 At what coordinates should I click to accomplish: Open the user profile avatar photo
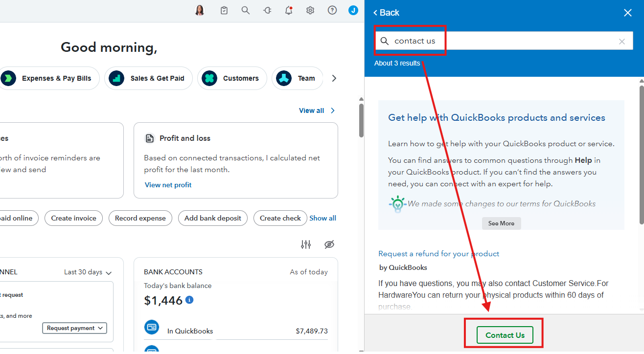pyautogui.click(x=200, y=10)
